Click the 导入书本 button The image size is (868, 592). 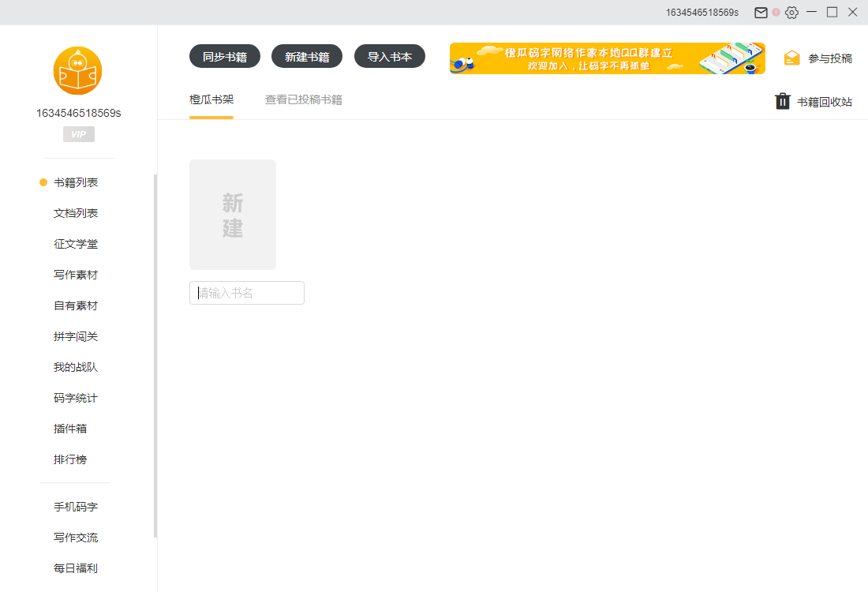click(x=389, y=56)
